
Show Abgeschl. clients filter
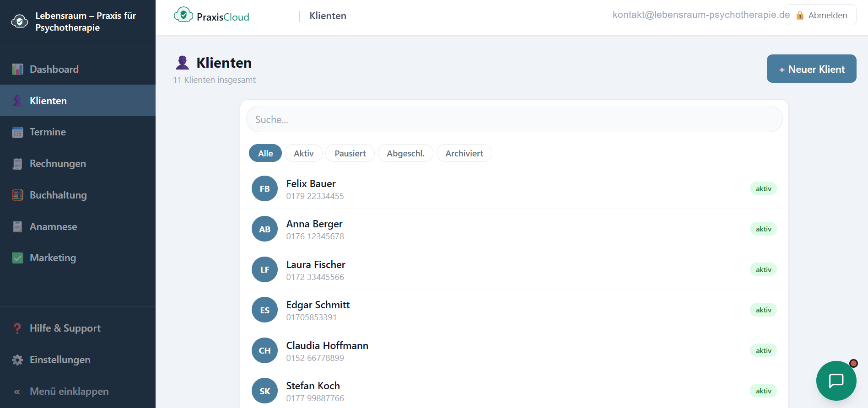405,153
